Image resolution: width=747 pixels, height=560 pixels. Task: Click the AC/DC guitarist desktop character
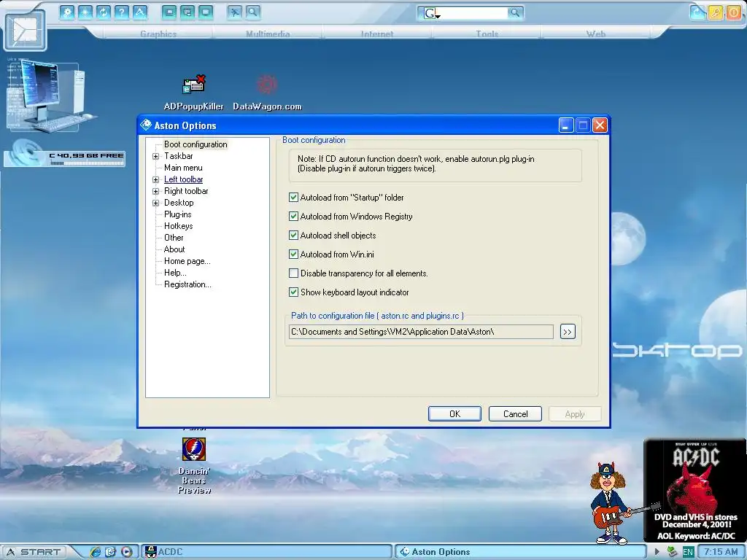(614, 502)
